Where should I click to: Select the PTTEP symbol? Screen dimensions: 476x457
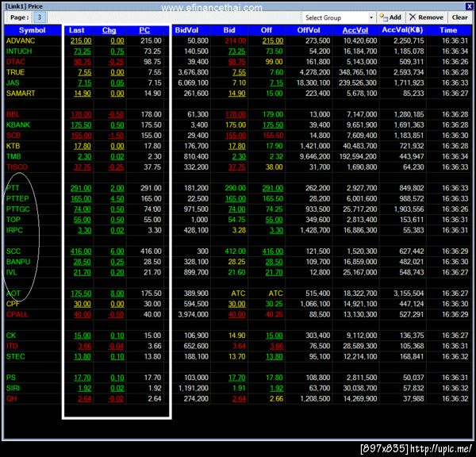click(x=17, y=198)
